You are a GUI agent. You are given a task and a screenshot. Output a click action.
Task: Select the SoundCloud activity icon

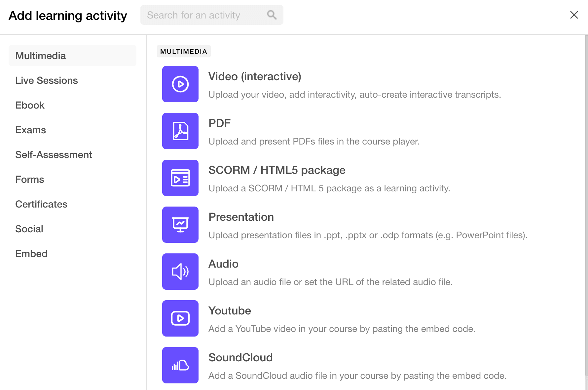pyautogui.click(x=180, y=365)
